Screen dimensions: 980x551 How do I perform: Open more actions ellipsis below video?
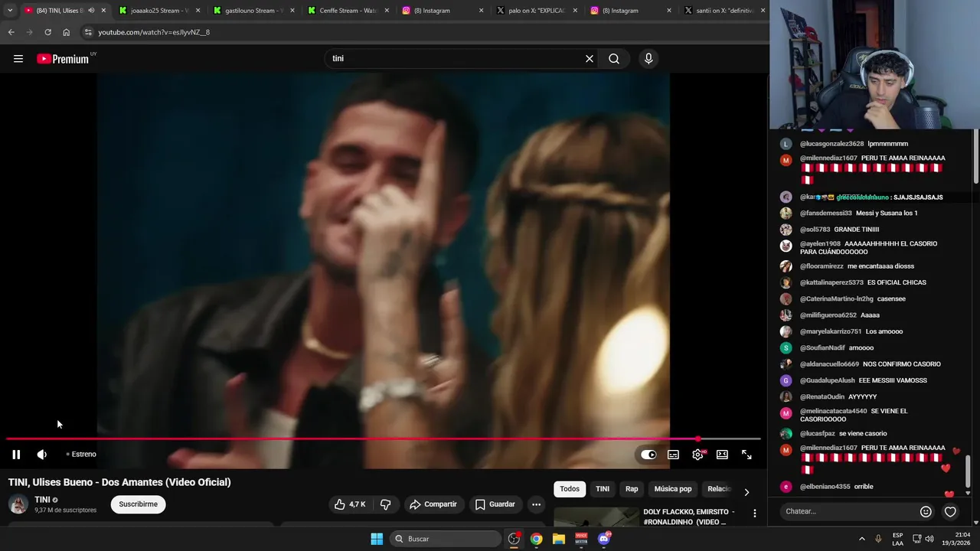tap(536, 504)
